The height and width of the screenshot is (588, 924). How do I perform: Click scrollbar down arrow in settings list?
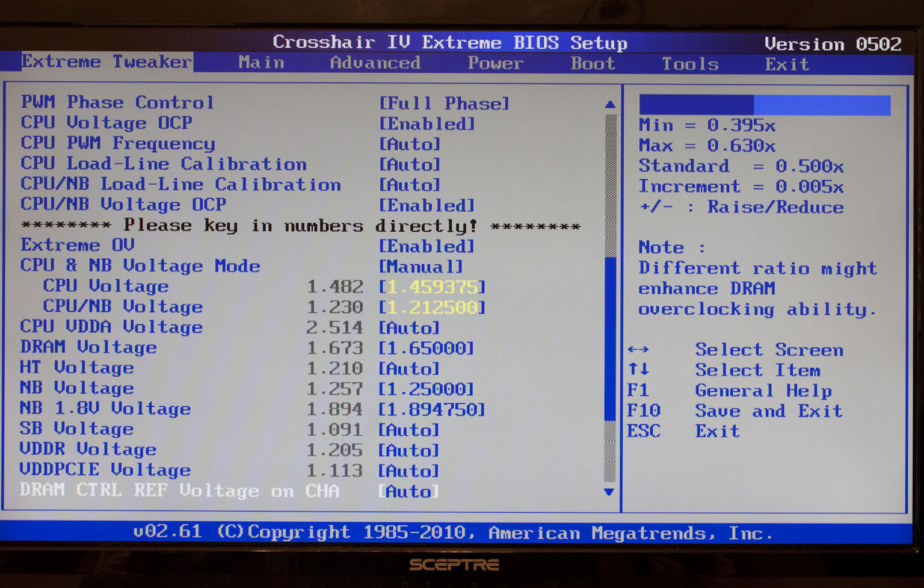click(x=609, y=492)
